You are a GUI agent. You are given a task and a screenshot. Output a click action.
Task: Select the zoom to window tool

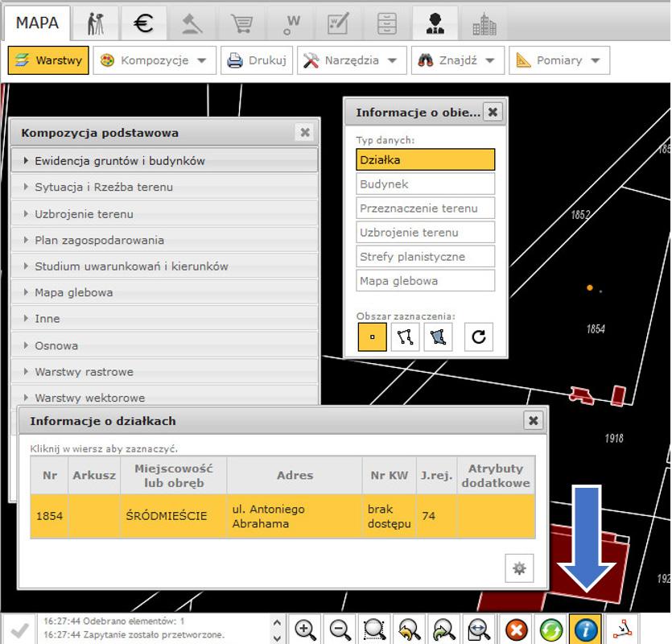click(375, 630)
